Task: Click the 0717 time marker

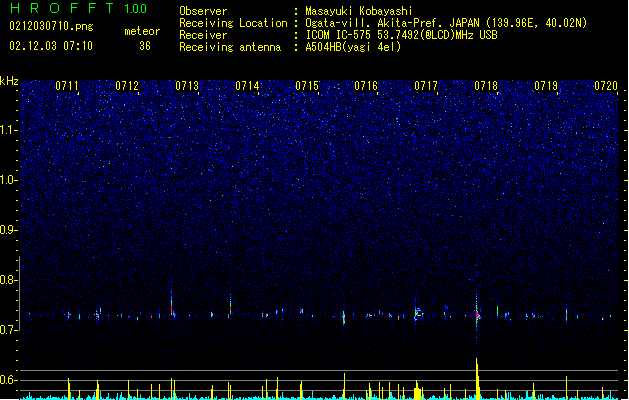Action: click(426, 86)
